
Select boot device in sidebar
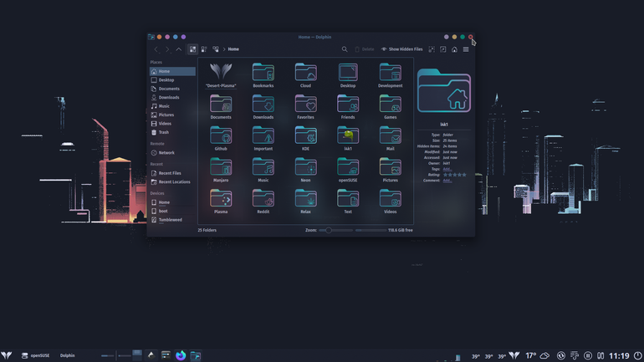pos(172,211)
